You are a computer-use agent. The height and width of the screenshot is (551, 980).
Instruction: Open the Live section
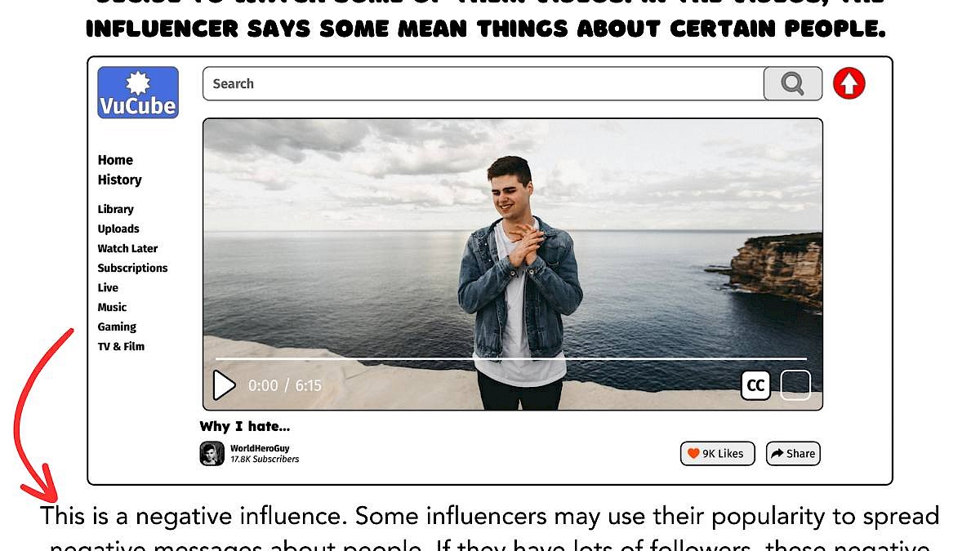point(108,287)
